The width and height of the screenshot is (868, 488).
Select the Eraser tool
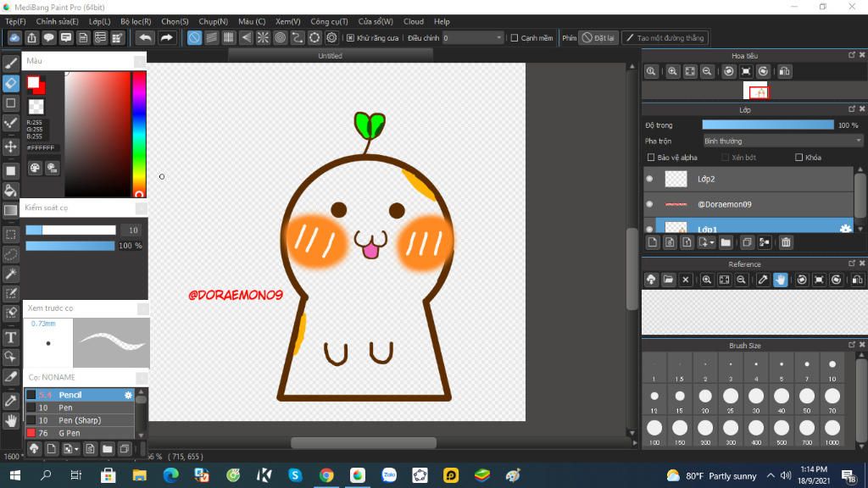[10, 84]
